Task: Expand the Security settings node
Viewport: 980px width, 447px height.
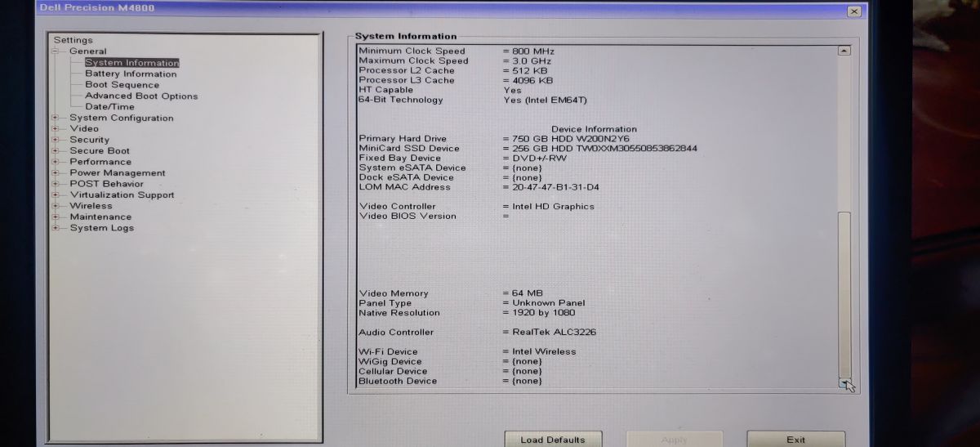Action: coord(56,140)
